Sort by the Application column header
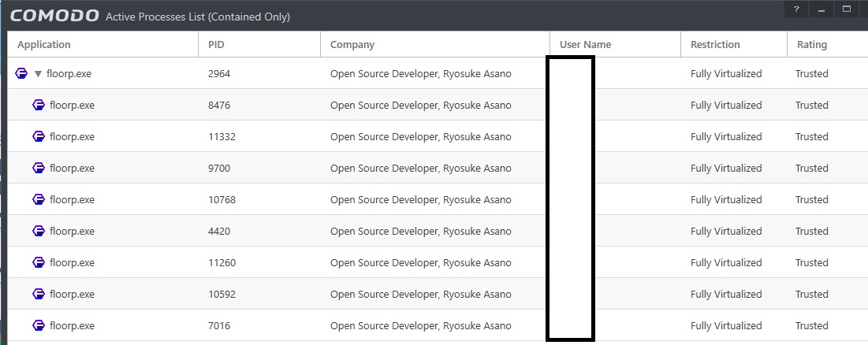The image size is (868, 345). 44,45
